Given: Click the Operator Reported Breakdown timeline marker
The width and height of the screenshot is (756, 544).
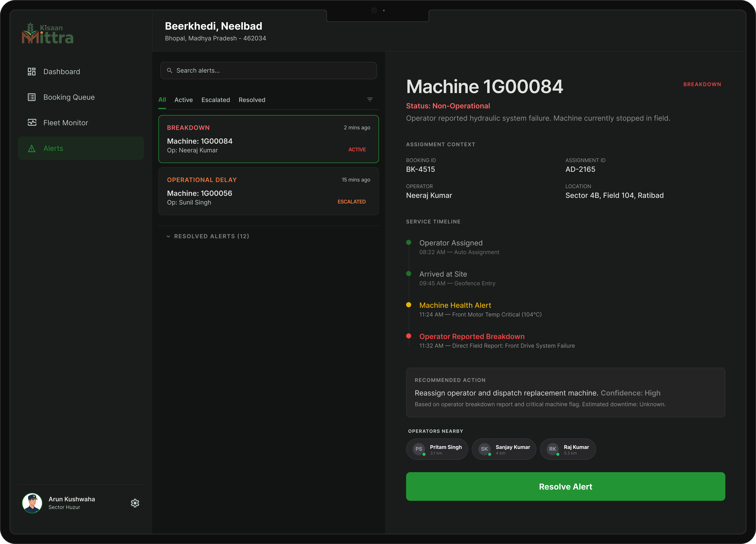Looking at the screenshot, I should (409, 336).
